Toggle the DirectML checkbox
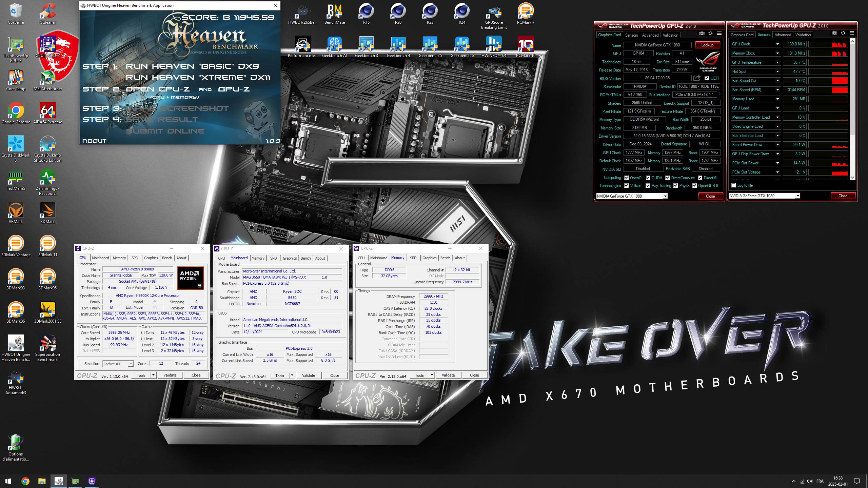The height and width of the screenshot is (488, 868). coord(700,178)
